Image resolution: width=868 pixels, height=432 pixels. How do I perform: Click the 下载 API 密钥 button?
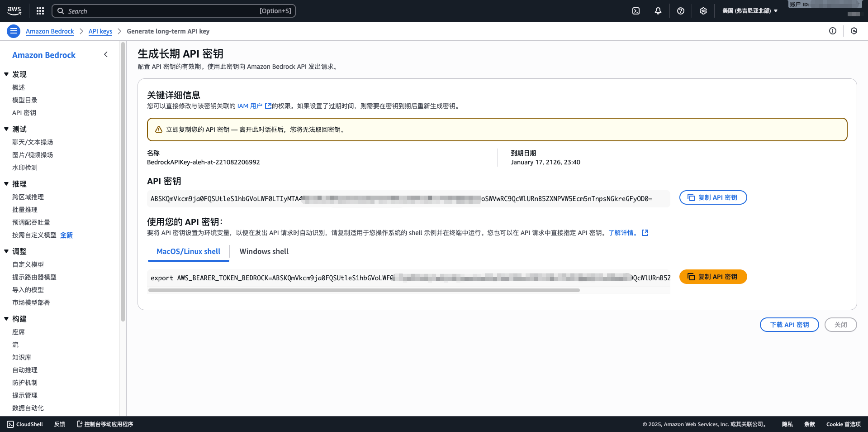789,325
